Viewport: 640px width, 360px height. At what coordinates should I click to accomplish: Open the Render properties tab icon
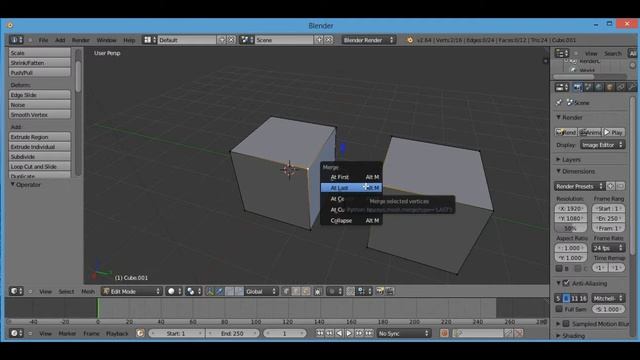tap(577, 87)
